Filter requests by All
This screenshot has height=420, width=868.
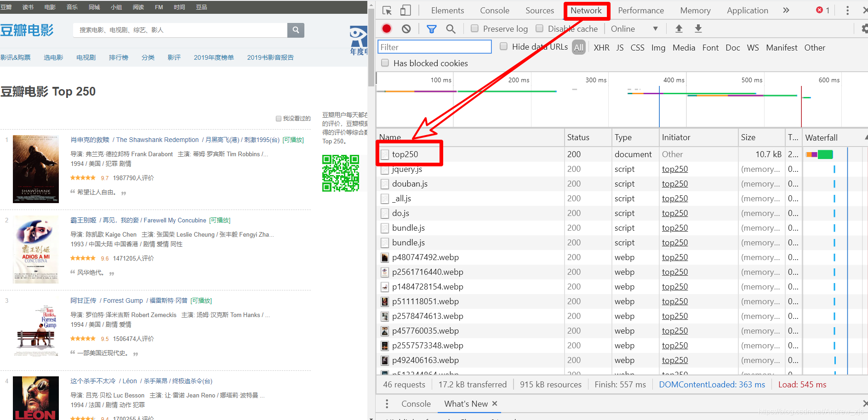pos(579,47)
